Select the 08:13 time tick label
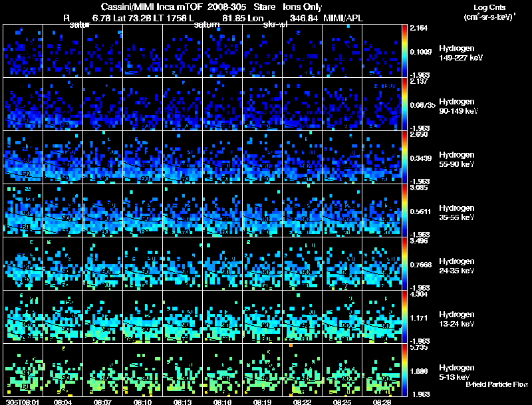This screenshot has width=532, height=405. tap(183, 402)
